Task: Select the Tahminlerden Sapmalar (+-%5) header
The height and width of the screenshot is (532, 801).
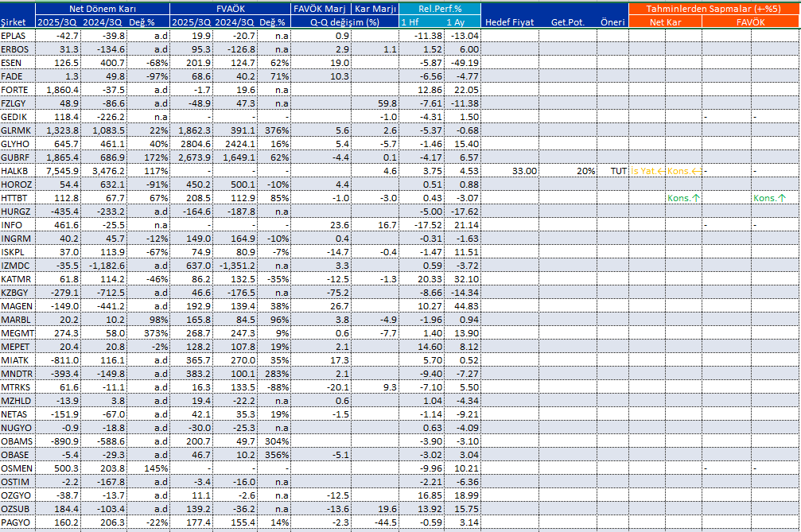Action: coord(714,8)
